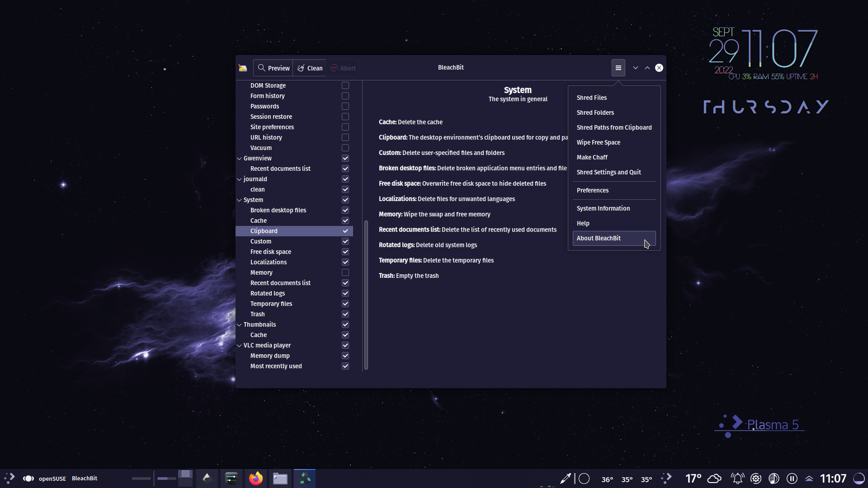Select Make Chaff in the menu
This screenshot has width=868, height=488.
pyautogui.click(x=614, y=157)
